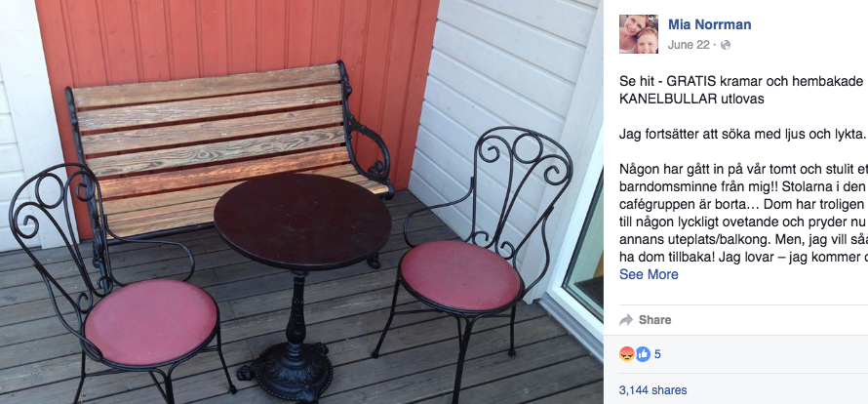Click the share arrow icon
The image size is (868, 404).
tap(626, 320)
